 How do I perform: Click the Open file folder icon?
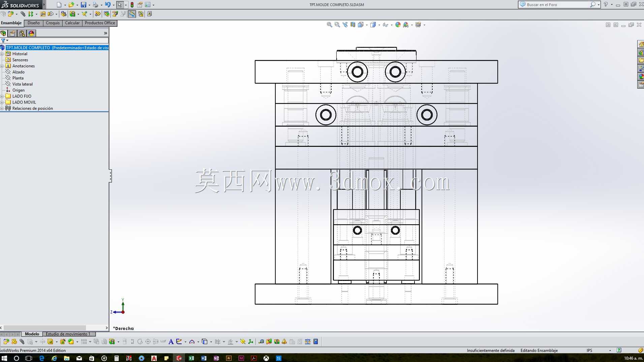coord(71,5)
